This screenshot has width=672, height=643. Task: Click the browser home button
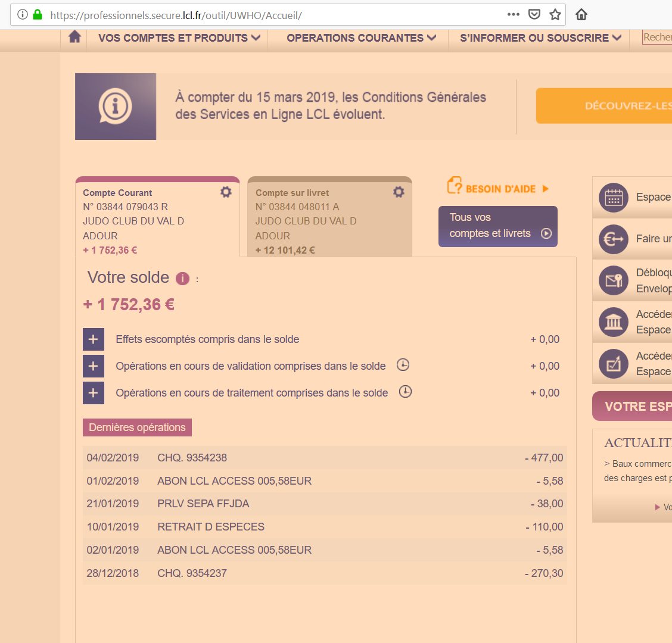click(x=581, y=14)
